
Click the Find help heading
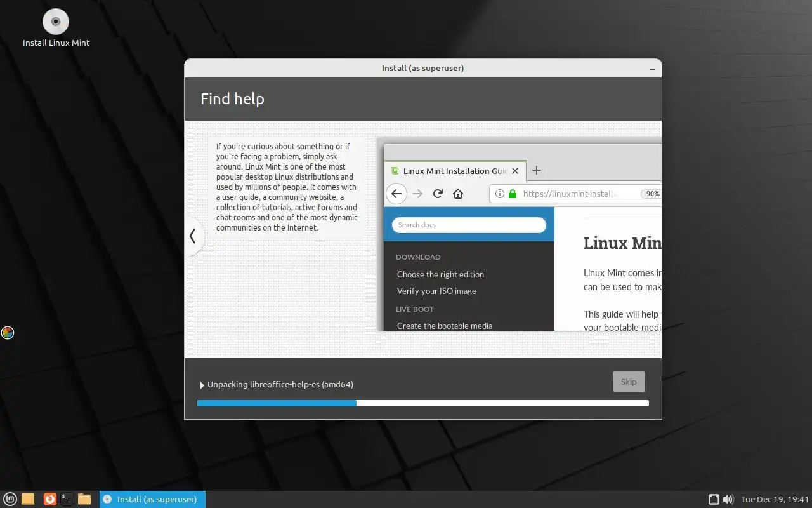click(x=232, y=99)
